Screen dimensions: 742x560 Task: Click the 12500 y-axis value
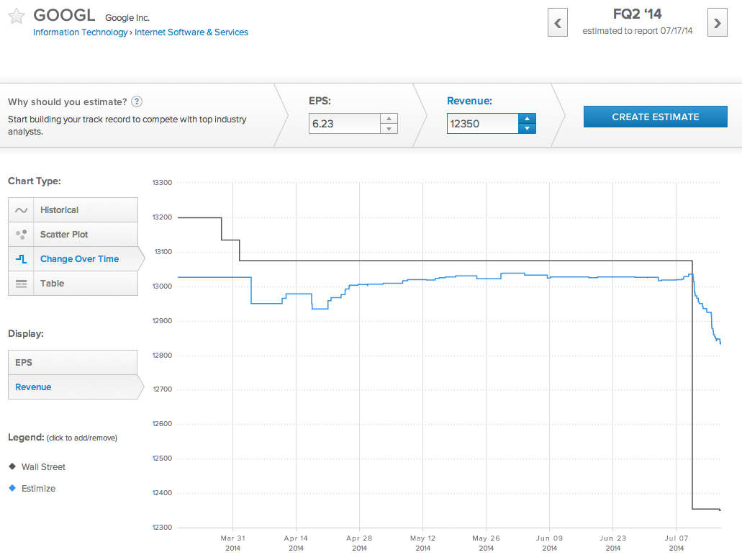tap(162, 459)
